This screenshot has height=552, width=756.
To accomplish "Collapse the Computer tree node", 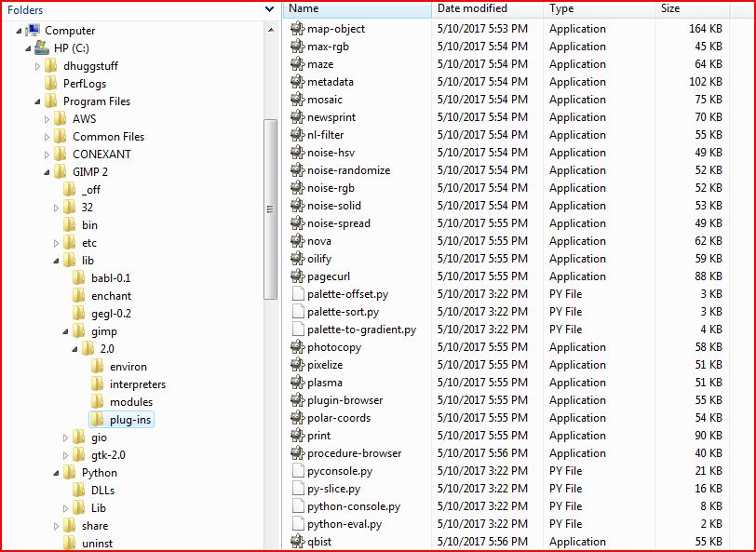I will 20,31.
